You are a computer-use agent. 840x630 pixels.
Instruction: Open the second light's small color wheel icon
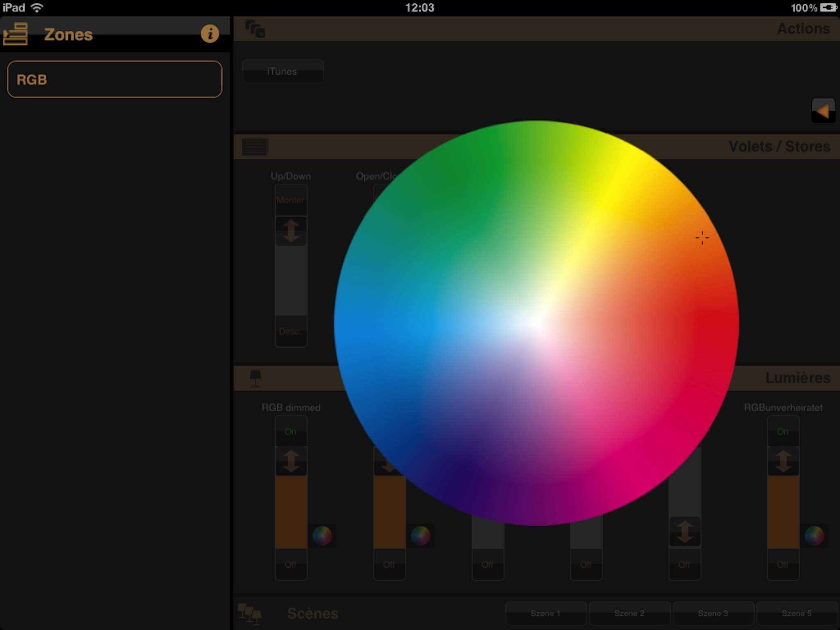(420, 535)
